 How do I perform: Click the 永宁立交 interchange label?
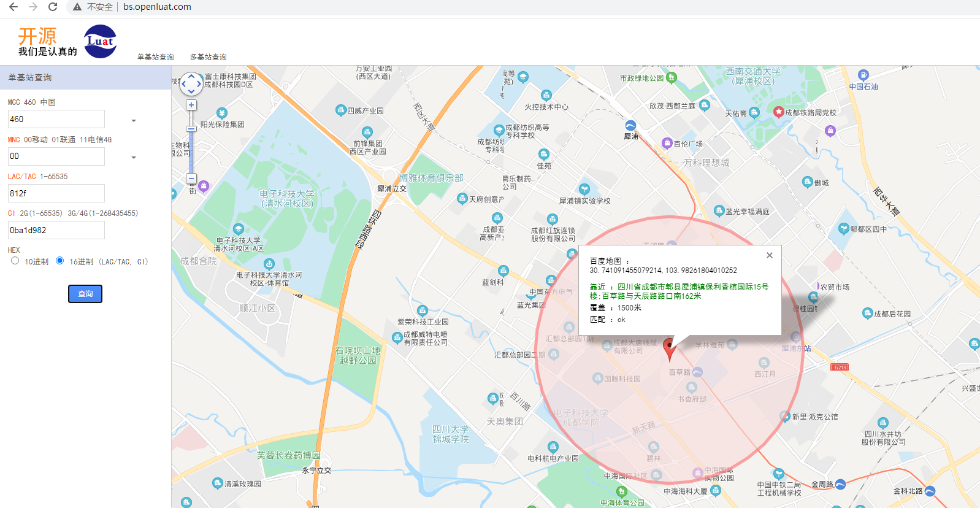(316, 471)
